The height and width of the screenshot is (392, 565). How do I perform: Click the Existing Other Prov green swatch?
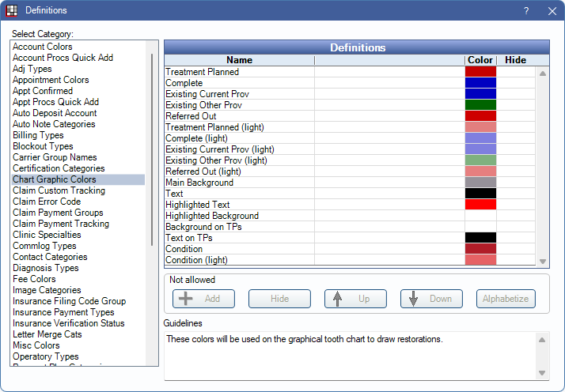pos(480,105)
